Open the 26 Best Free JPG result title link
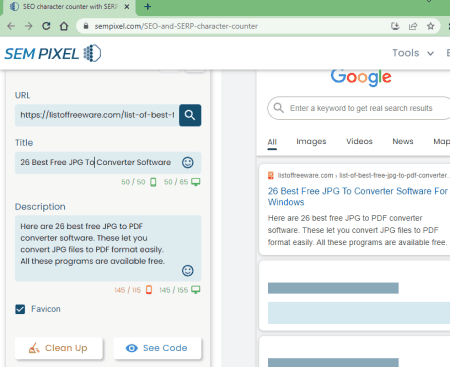 (x=358, y=196)
